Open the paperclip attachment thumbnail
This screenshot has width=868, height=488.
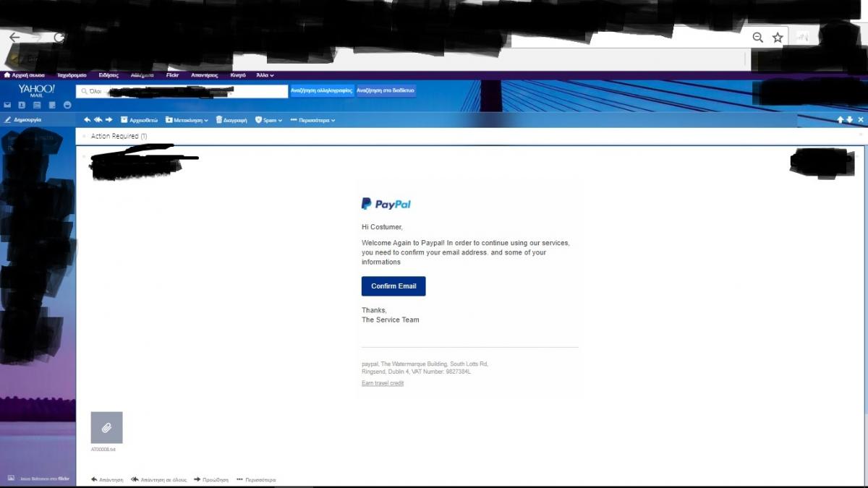106,427
